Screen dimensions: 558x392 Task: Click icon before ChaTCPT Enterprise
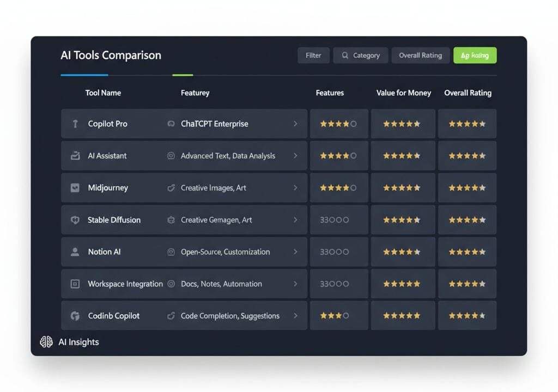(171, 124)
